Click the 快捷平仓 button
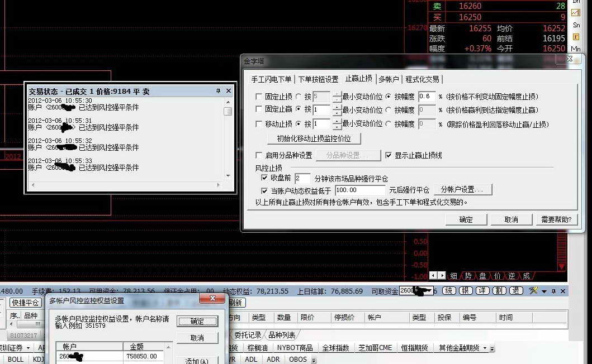The image size is (592, 364). click(x=25, y=303)
